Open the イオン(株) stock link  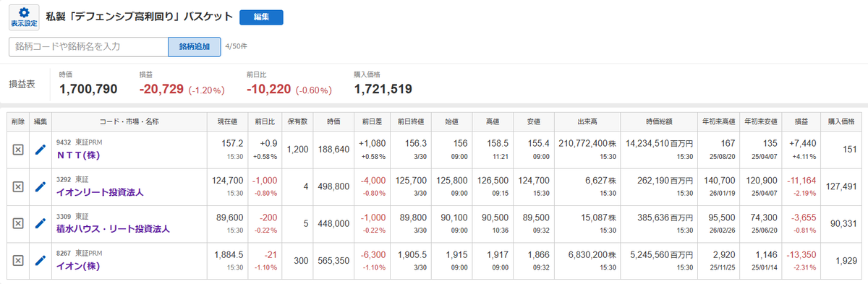[77, 265]
